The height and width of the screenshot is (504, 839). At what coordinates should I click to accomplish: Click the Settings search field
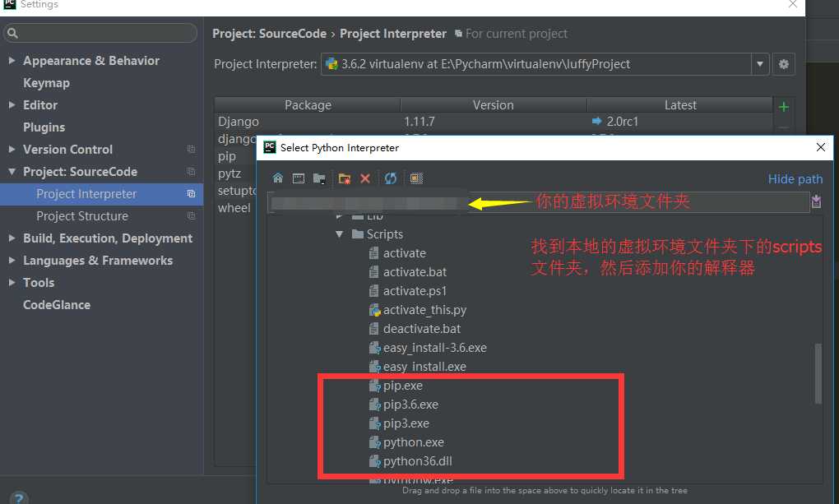(100, 33)
